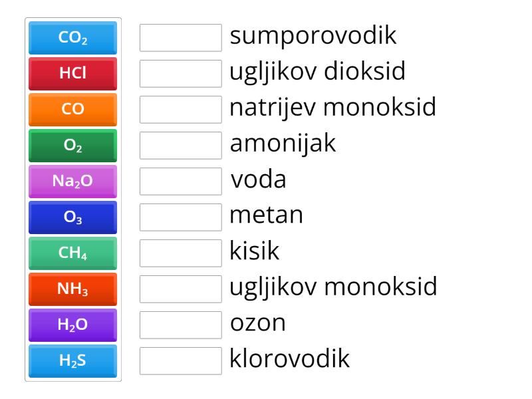Select the answer slot for kisik
The width and height of the screenshot is (532, 399).
[181, 253]
